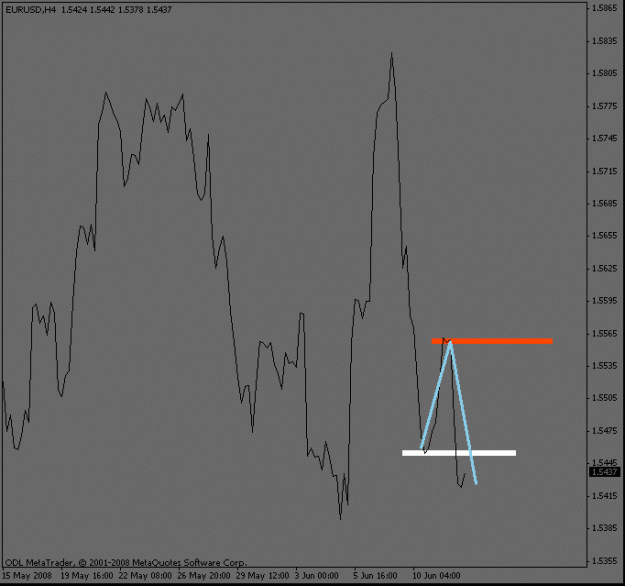The image size is (625, 586).
Task: Click the 1.5625 price scale value
Action: 604,268
